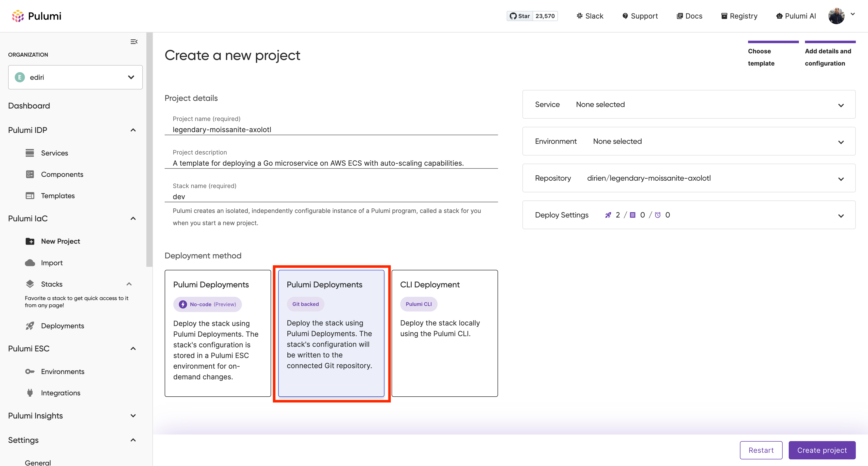Go to Dashboard in sidebar
868x466 pixels.
(29, 106)
